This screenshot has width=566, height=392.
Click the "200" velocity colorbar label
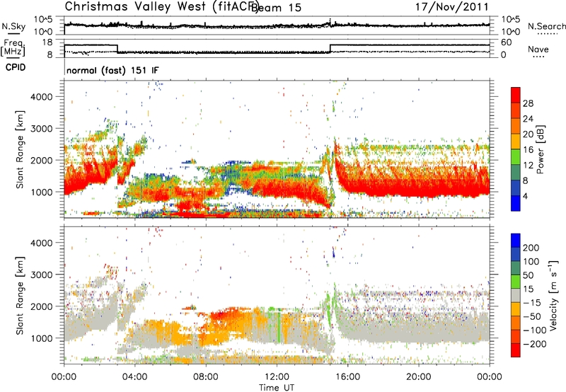pyautogui.click(x=531, y=248)
